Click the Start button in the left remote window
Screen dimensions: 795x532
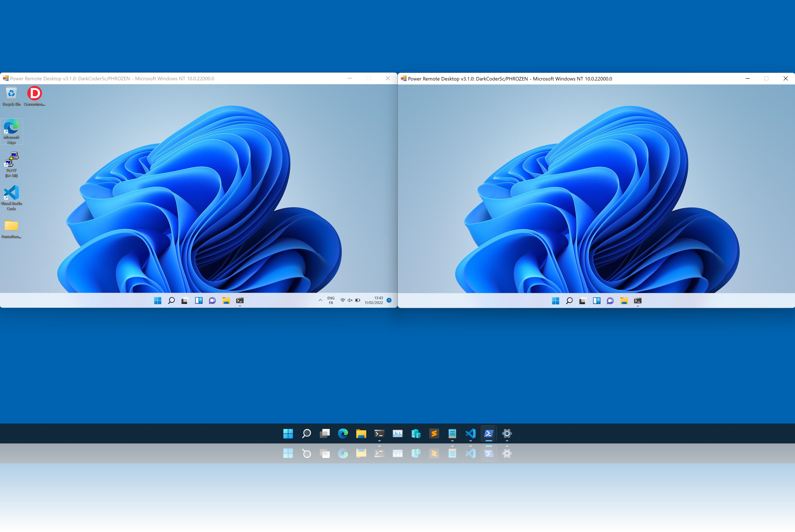coord(158,301)
